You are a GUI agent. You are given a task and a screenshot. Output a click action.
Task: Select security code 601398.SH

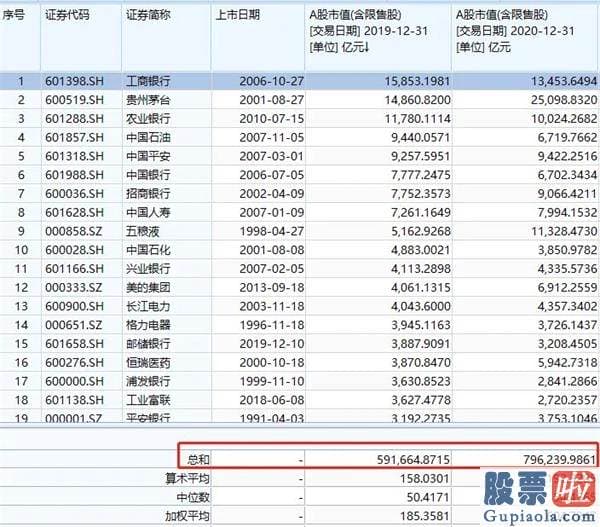[75, 81]
